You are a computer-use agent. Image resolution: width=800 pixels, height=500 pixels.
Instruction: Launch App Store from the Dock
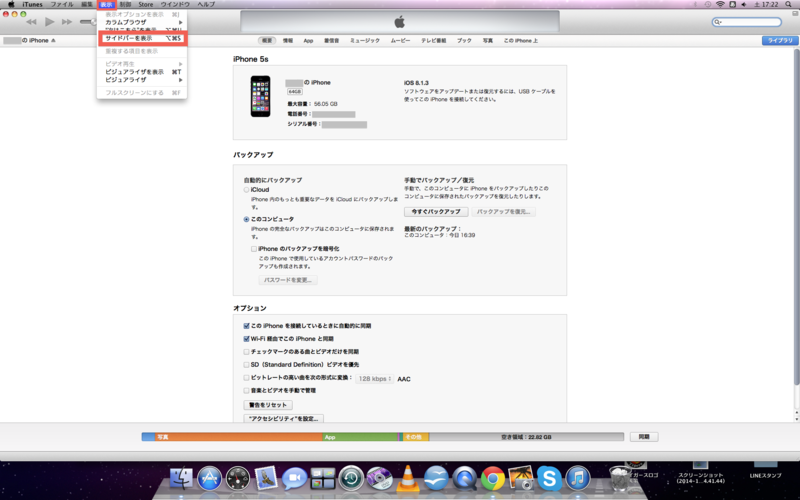coord(210,479)
